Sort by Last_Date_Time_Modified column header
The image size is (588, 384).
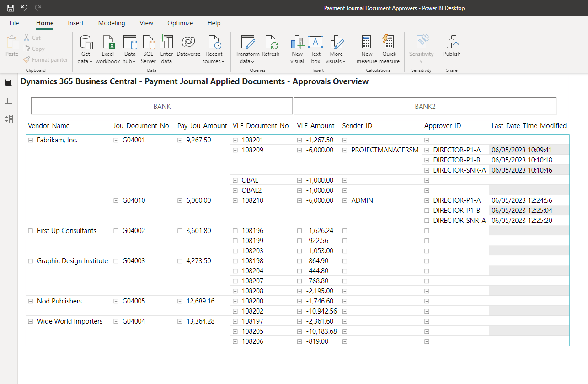coord(529,126)
